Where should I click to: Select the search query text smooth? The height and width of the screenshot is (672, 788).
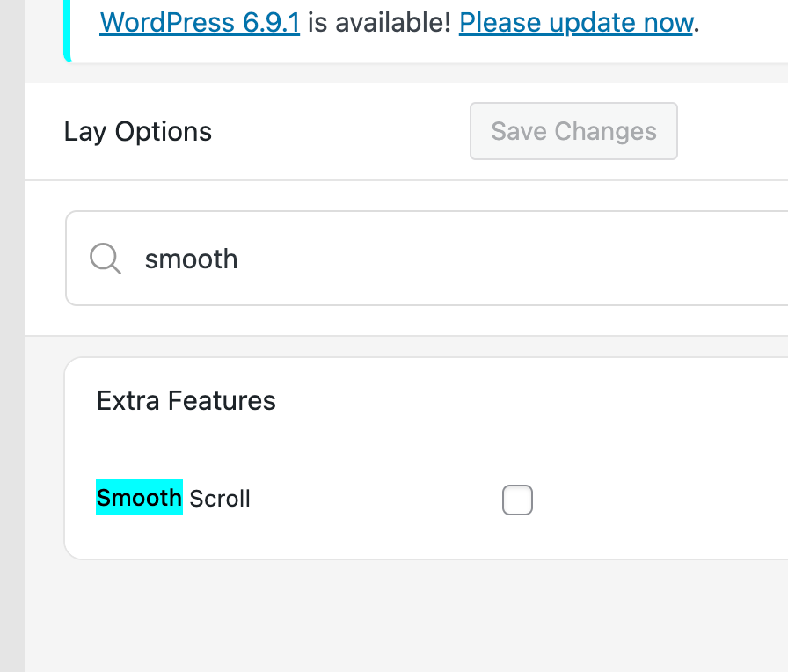[191, 259]
